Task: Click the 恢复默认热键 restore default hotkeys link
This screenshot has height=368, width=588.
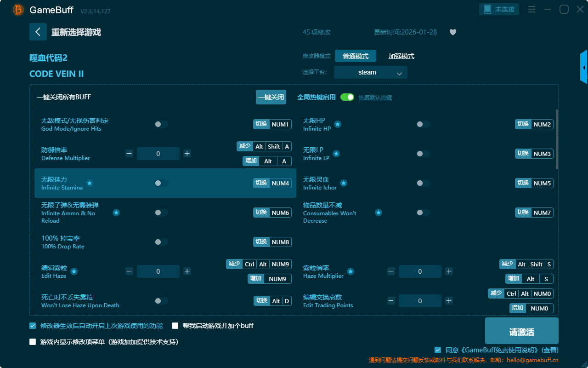Action: coord(375,98)
